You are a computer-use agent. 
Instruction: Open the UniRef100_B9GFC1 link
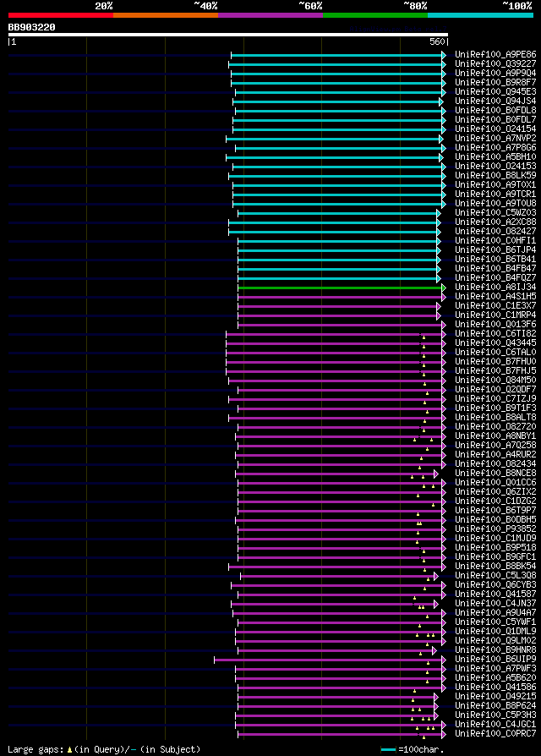495,557
